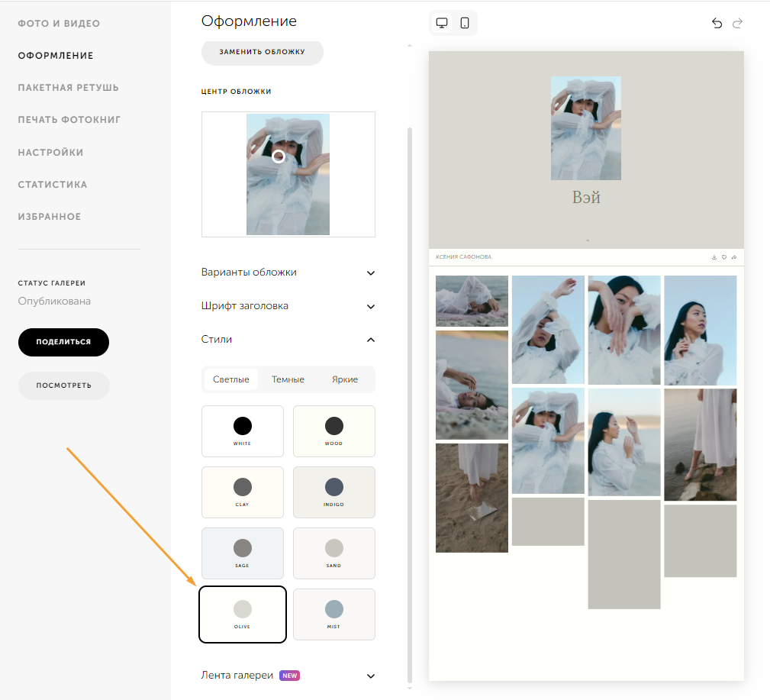Image resolution: width=770 pixels, height=700 pixels.
Task: Select the Светлые styles tab
Action: coord(230,379)
